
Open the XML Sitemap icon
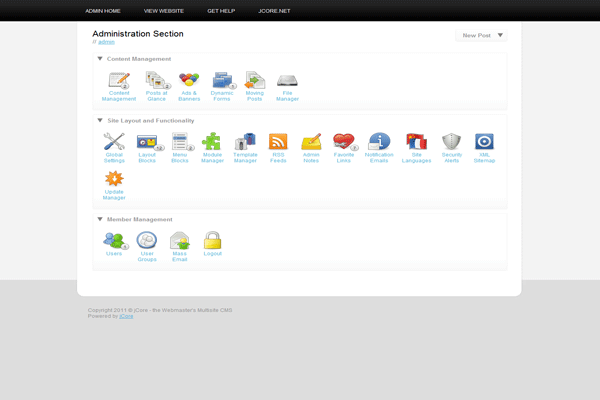pos(484,142)
